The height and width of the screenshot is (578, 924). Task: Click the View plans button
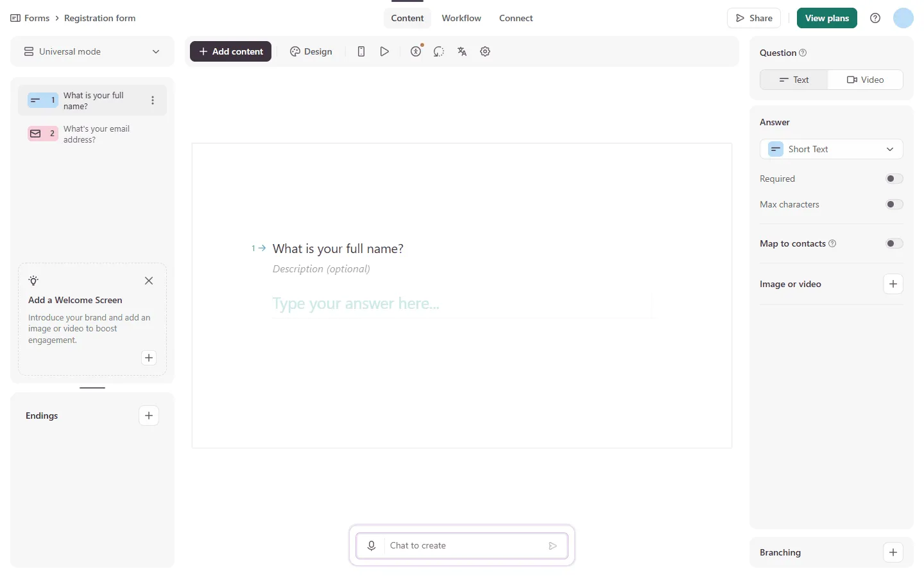pos(826,18)
